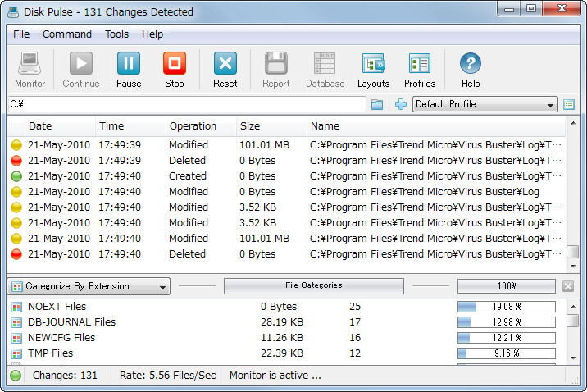The width and height of the screenshot is (587, 392).
Task: Click the C:¥ path input field
Action: coord(187,104)
